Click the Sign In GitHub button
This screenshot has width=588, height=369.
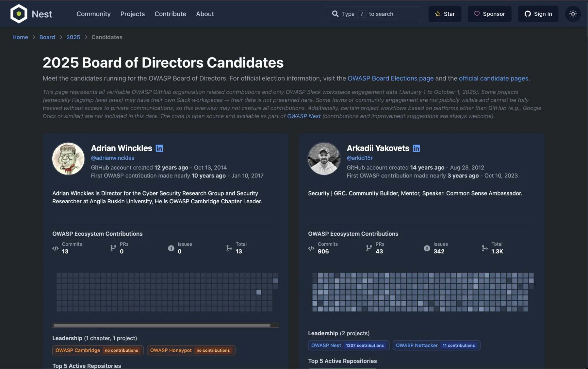click(538, 14)
